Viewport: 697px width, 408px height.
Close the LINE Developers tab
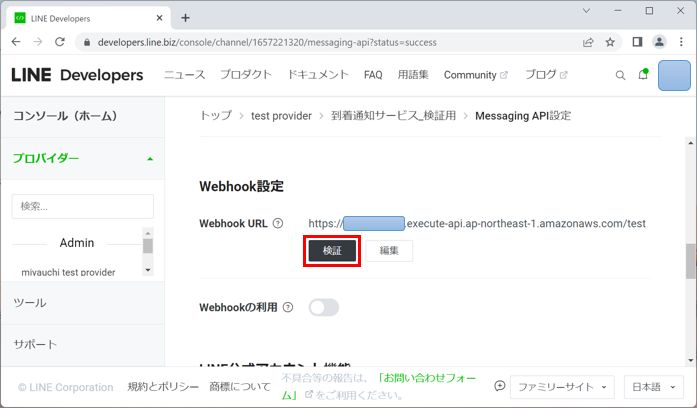(x=160, y=18)
